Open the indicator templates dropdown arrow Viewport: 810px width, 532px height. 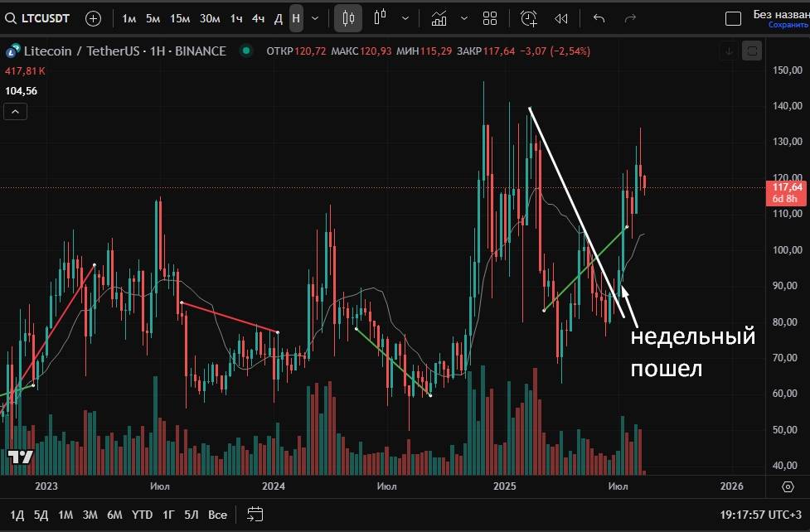463,18
